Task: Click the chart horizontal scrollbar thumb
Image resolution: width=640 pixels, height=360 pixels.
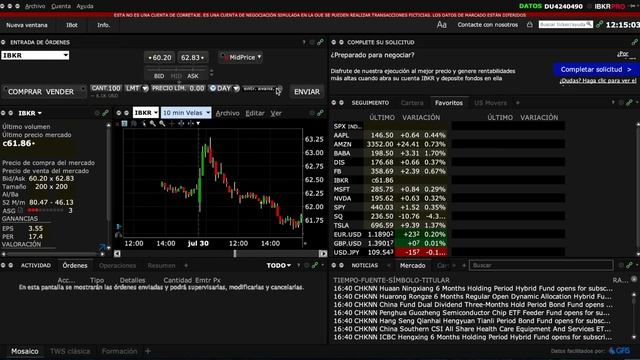Action: 235,253
